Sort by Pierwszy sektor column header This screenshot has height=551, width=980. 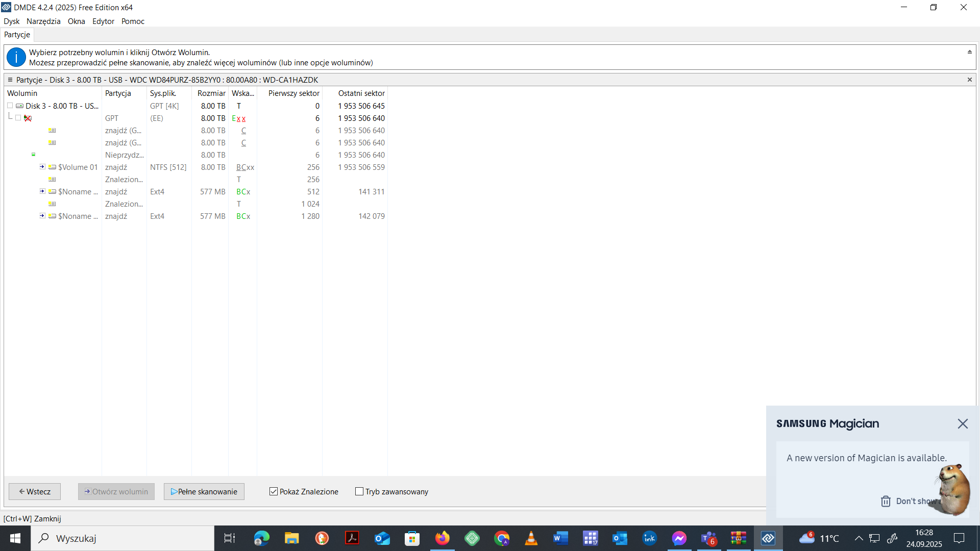[x=290, y=93]
